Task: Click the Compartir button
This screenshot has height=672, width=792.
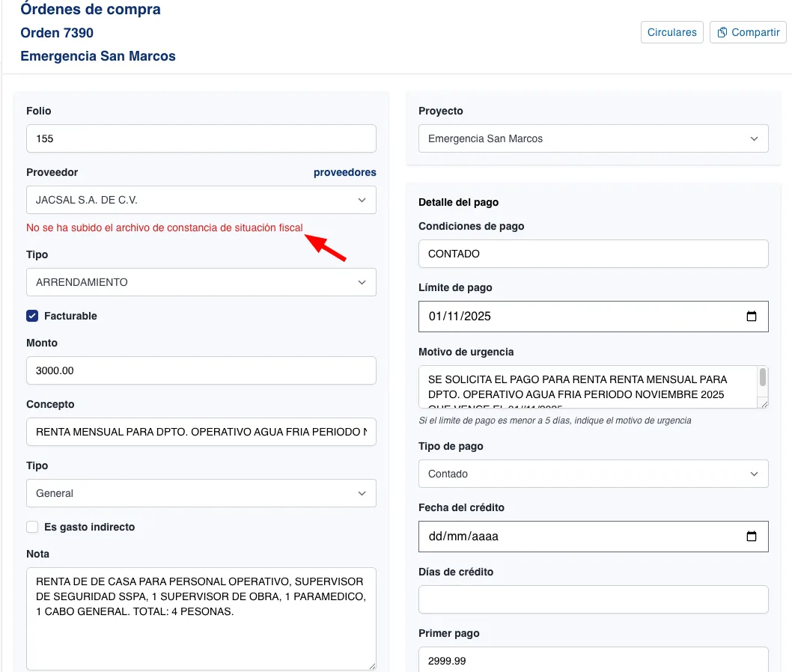Action: [x=747, y=32]
